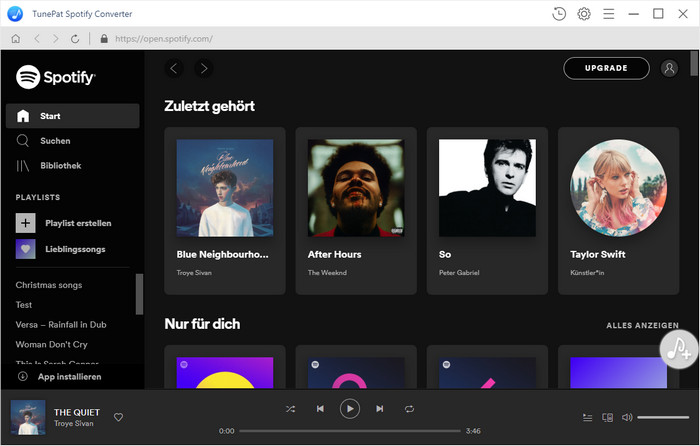Click the Nur für dich heading

(x=202, y=324)
